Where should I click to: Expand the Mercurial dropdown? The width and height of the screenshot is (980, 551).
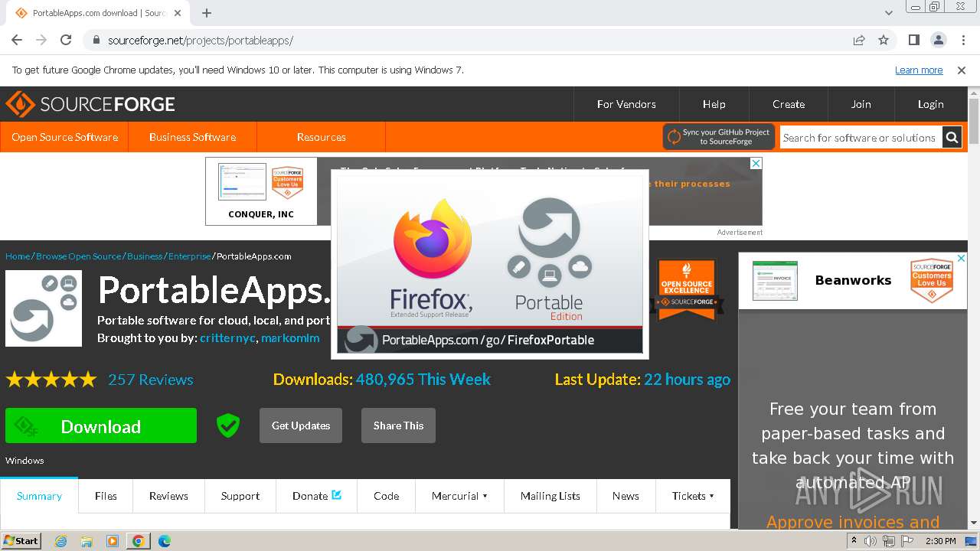tap(459, 496)
